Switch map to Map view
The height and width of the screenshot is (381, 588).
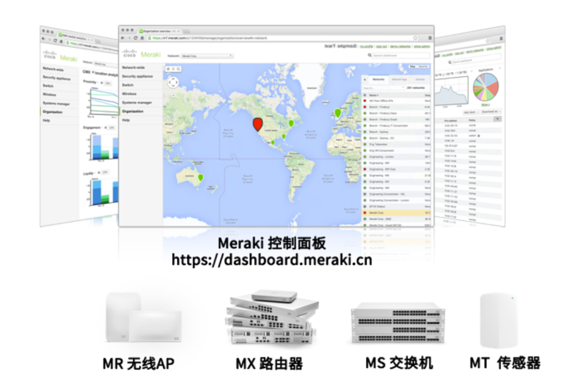pos(413,66)
